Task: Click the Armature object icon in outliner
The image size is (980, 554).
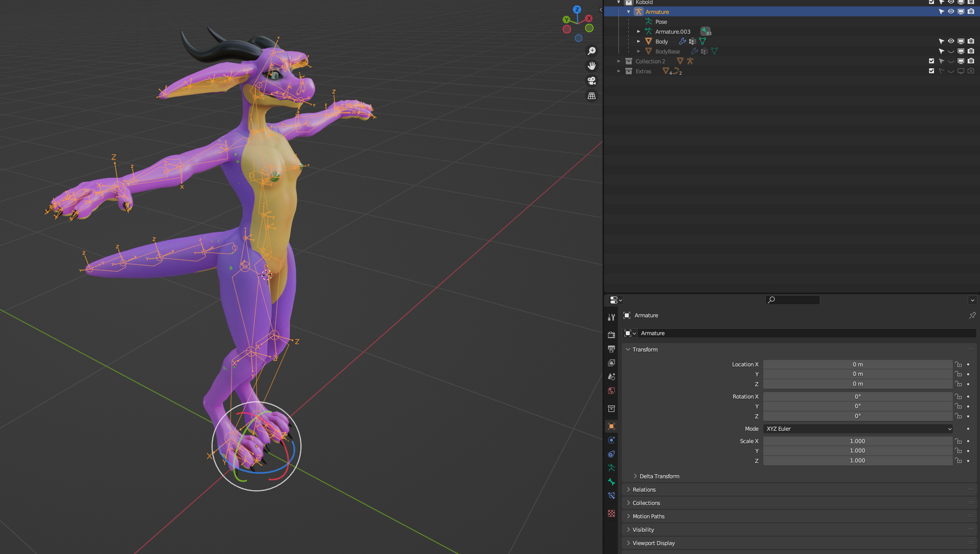Action: (x=639, y=12)
